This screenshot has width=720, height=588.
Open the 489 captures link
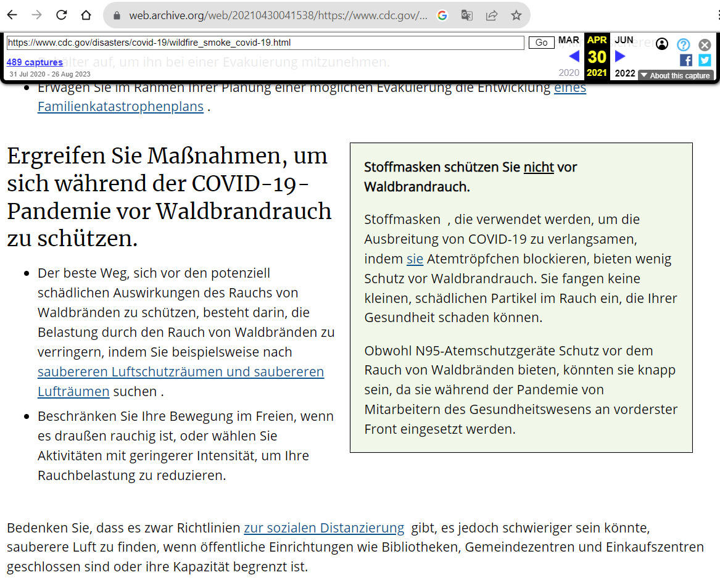tap(35, 62)
